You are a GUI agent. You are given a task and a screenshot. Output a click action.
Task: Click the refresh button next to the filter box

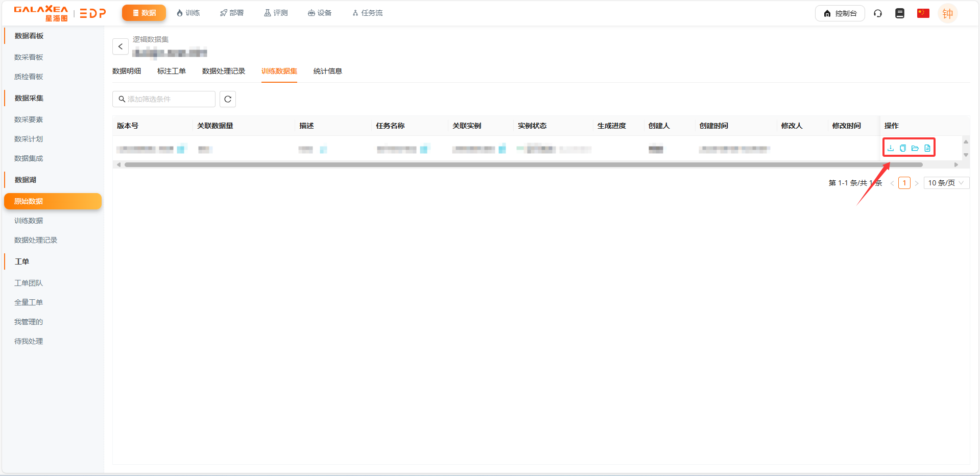[228, 99]
